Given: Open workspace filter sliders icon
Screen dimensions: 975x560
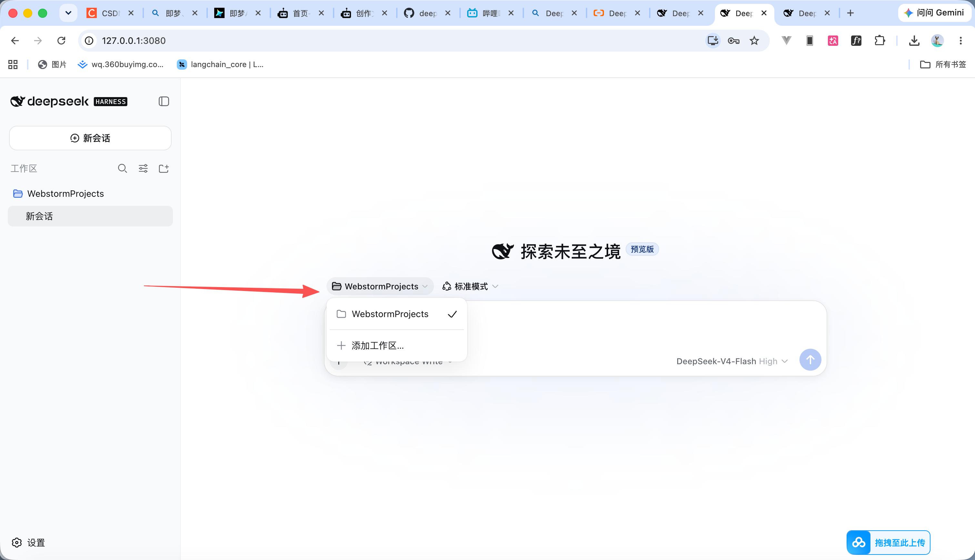Looking at the screenshot, I should (x=143, y=168).
